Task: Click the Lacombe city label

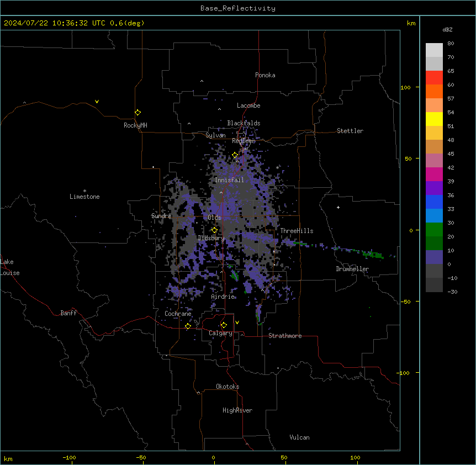Action: point(248,105)
